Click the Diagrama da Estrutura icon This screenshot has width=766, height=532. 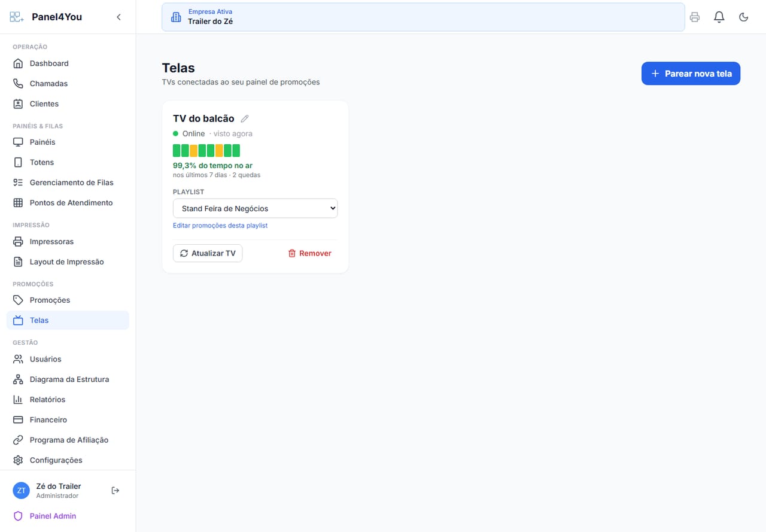[18, 379]
